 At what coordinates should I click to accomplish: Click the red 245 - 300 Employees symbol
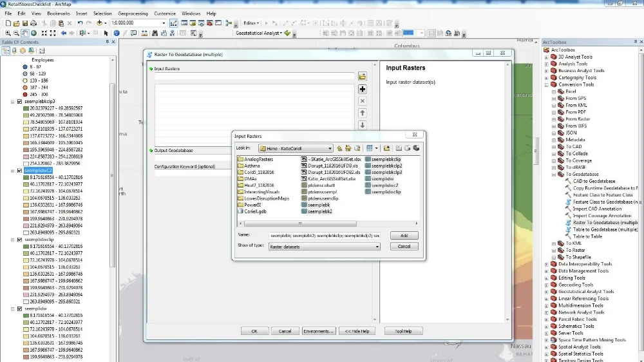click(25, 95)
